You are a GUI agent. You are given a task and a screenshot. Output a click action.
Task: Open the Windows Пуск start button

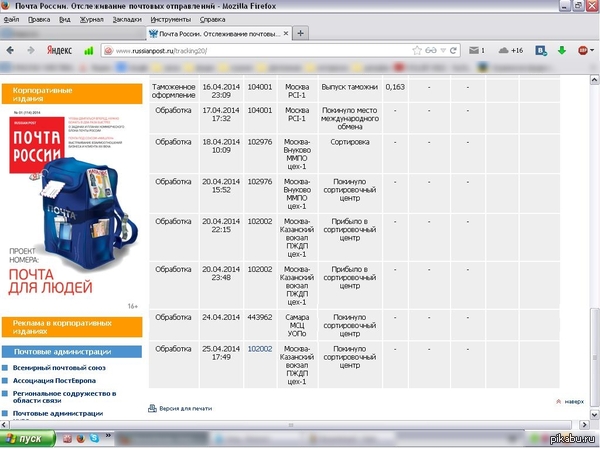click(x=23, y=439)
